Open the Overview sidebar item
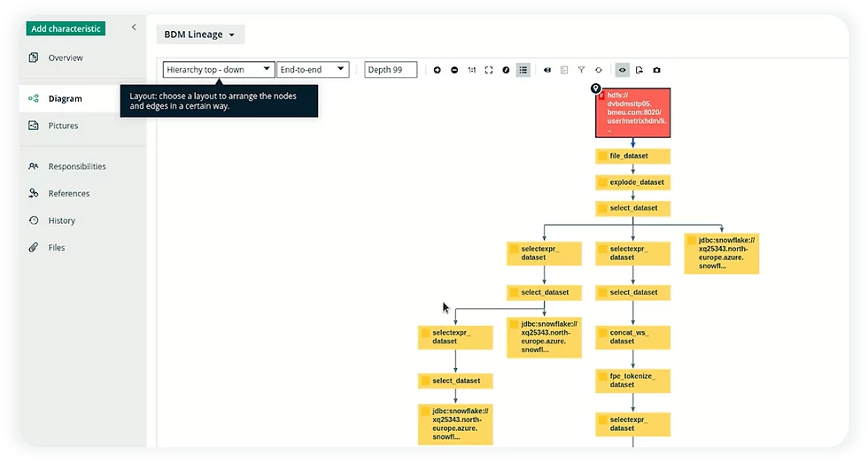Viewport: 868px width, 462px height. pyautogui.click(x=82, y=58)
